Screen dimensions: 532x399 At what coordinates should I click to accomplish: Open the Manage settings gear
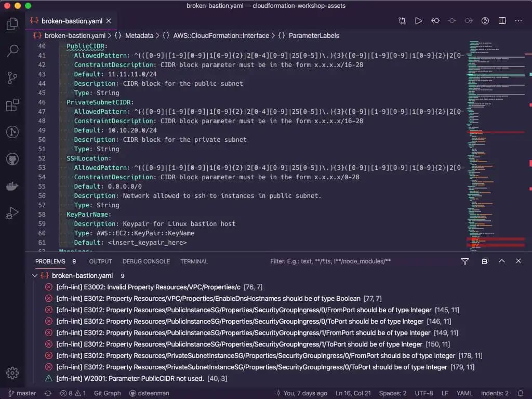(12, 373)
